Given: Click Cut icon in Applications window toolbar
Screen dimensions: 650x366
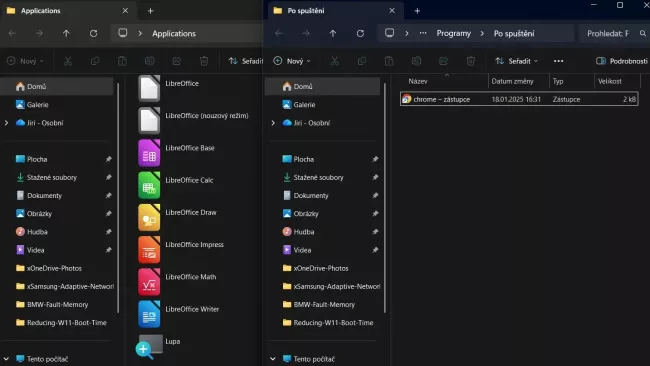Looking at the screenshot, I should click(x=68, y=61).
